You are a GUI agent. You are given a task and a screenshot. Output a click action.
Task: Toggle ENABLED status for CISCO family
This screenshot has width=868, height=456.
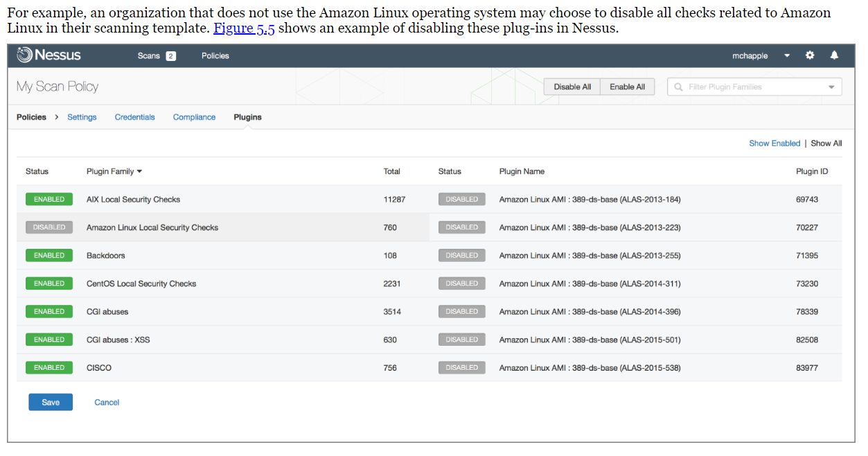pos(49,368)
